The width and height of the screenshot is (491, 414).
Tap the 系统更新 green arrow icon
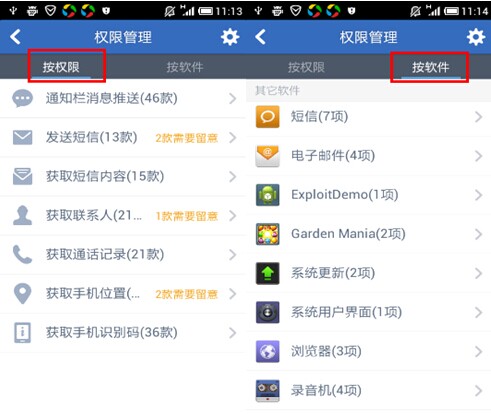point(267,273)
